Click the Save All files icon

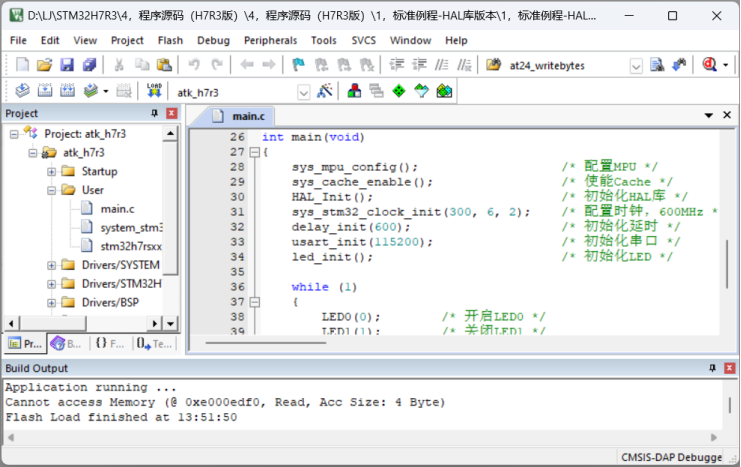(x=89, y=65)
